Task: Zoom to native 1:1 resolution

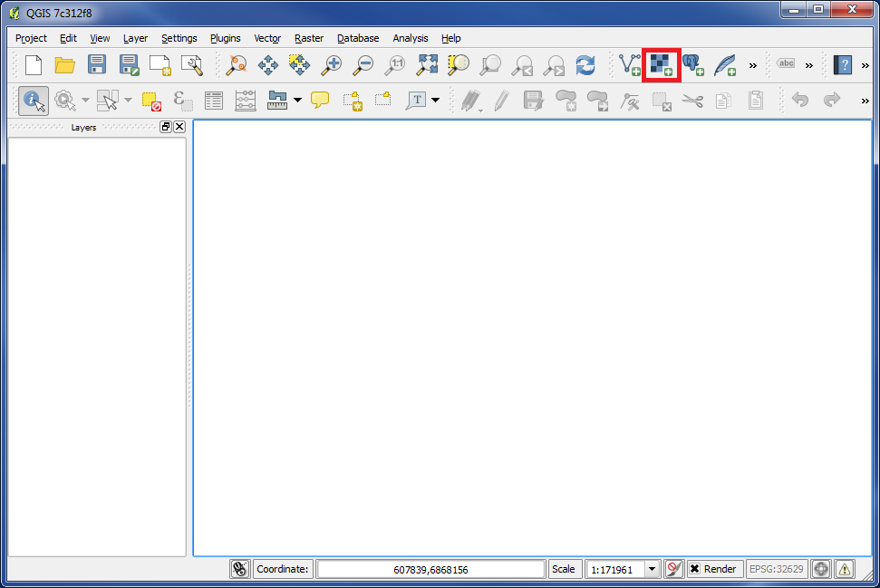Action: point(395,65)
